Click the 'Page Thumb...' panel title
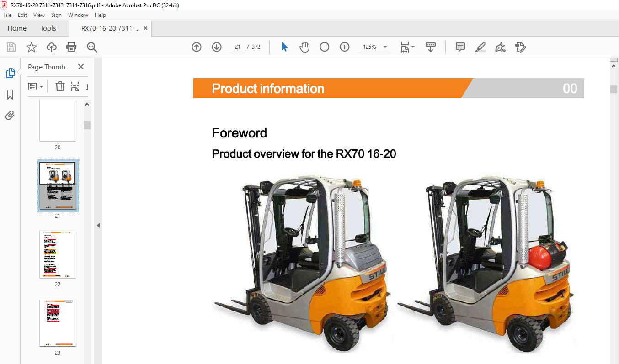 [x=49, y=67]
